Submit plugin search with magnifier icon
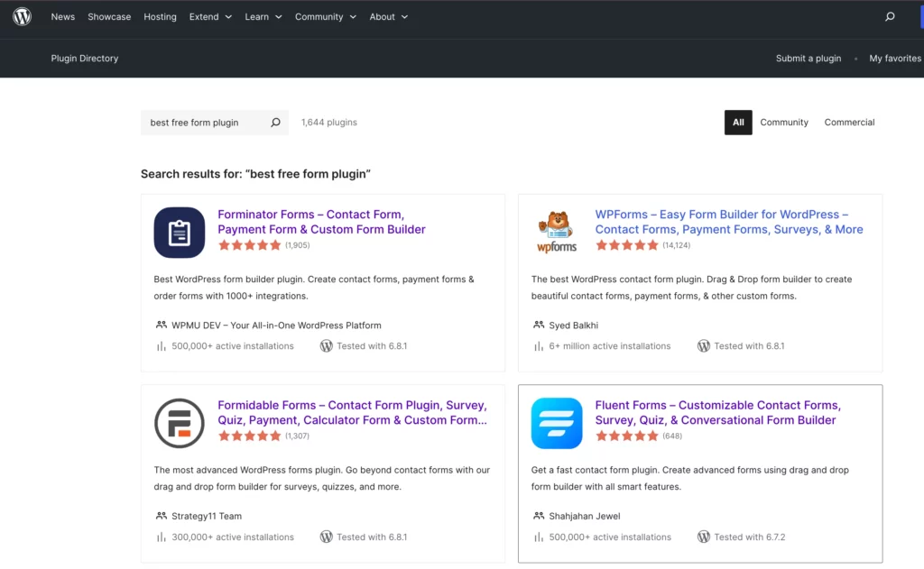924x569 pixels. [275, 123]
